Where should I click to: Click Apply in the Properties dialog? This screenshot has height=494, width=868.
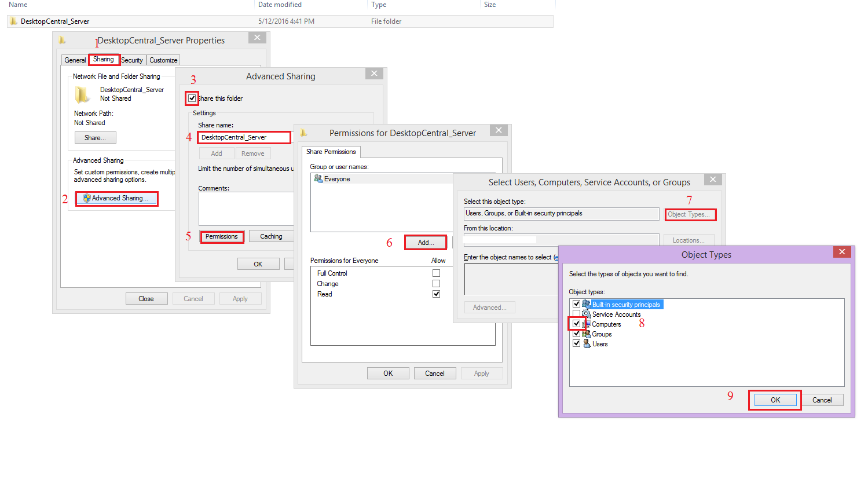(x=240, y=299)
